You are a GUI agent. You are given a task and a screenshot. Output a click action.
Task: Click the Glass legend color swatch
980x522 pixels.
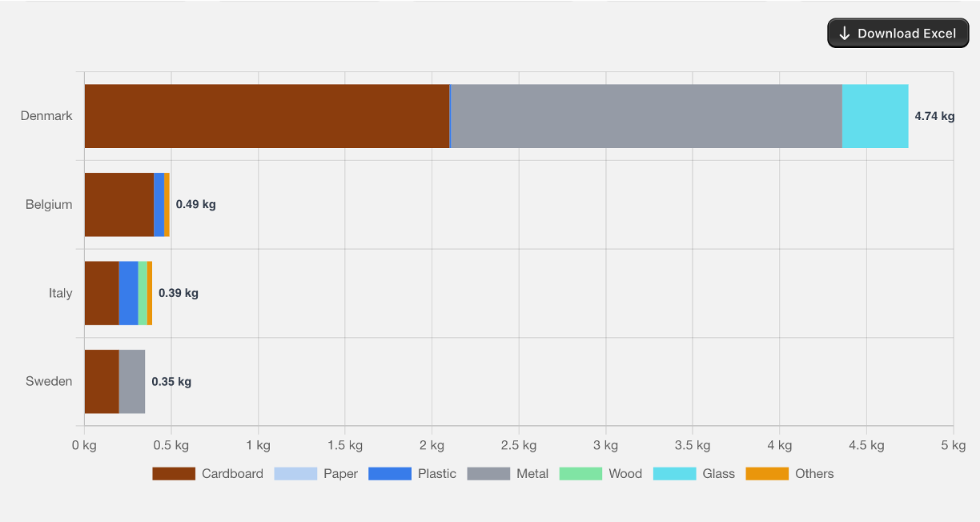(674, 473)
